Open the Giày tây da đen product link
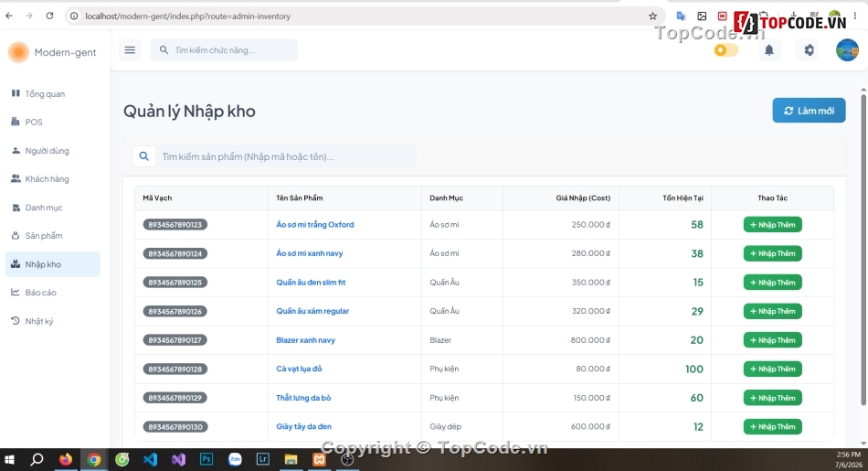868x471 pixels. click(x=304, y=427)
